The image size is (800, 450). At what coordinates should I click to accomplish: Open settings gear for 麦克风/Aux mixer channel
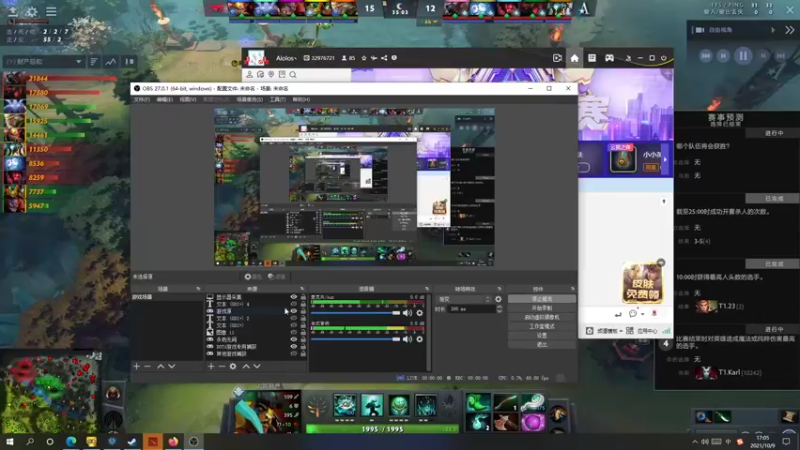click(419, 313)
